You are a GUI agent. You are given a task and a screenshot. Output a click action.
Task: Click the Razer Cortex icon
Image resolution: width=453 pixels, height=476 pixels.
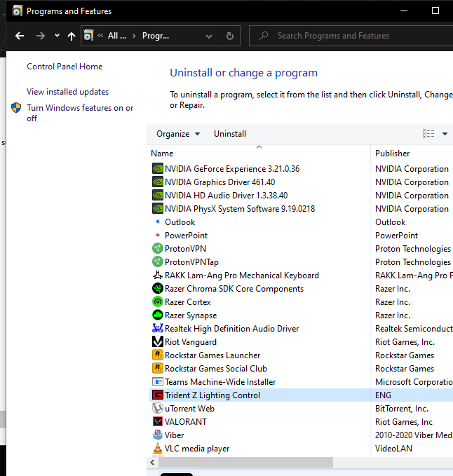[x=158, y=301]
